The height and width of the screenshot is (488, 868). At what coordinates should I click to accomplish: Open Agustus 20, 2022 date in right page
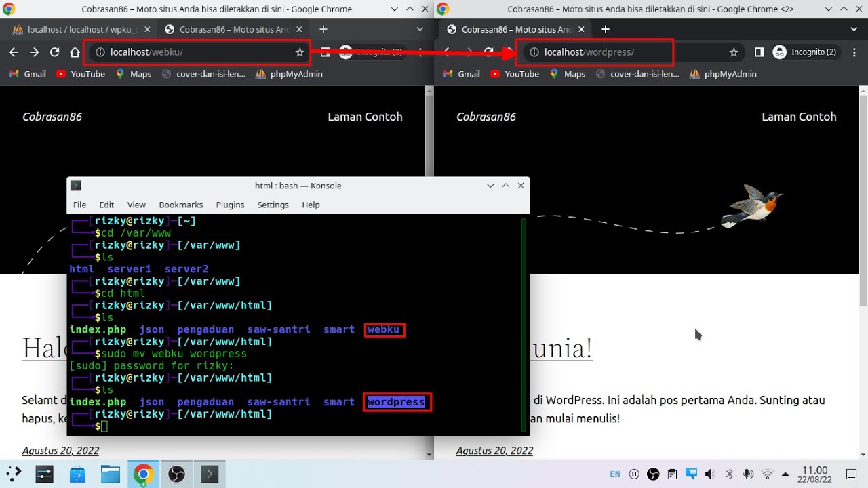[x=494, y=451]
